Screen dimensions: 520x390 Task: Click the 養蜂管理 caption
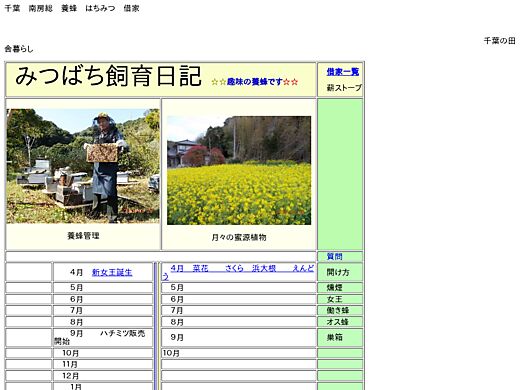click(83, 236)
